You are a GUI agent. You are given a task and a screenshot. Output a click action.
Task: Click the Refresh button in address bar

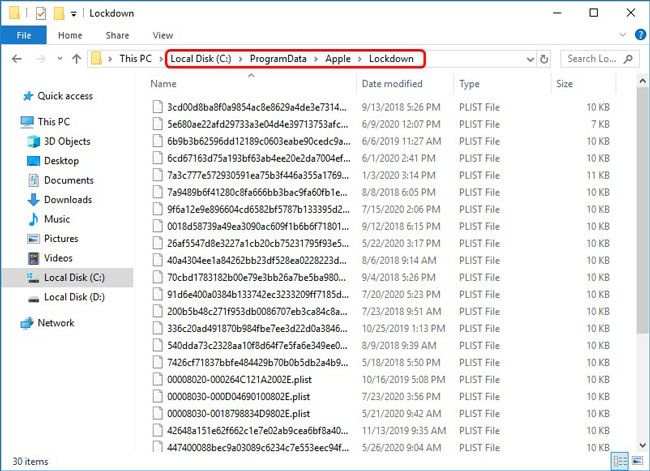pyautogui.click(x=544, y=59)
